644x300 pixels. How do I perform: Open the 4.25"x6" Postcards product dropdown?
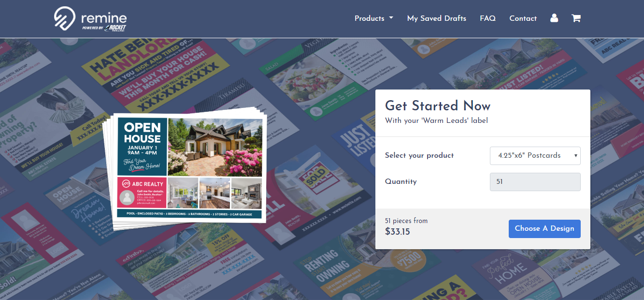535,156
